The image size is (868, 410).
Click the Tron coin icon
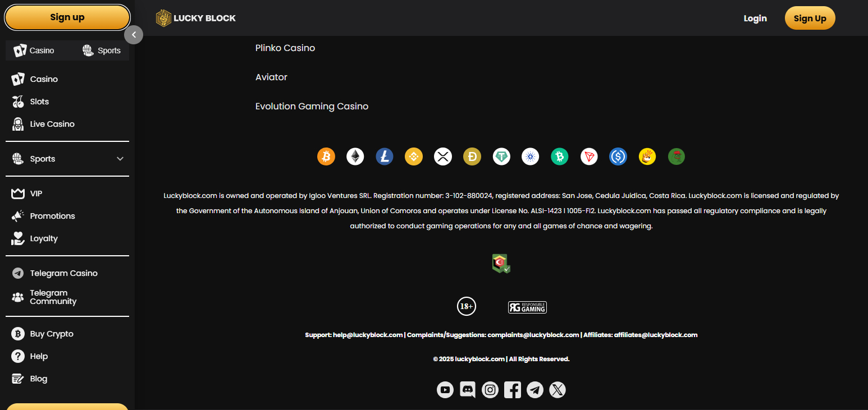pos(589,156)
